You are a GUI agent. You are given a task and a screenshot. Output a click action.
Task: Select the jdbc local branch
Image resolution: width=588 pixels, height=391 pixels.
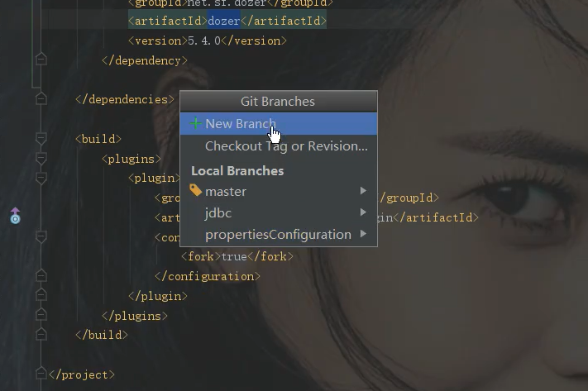pos(278,213)
